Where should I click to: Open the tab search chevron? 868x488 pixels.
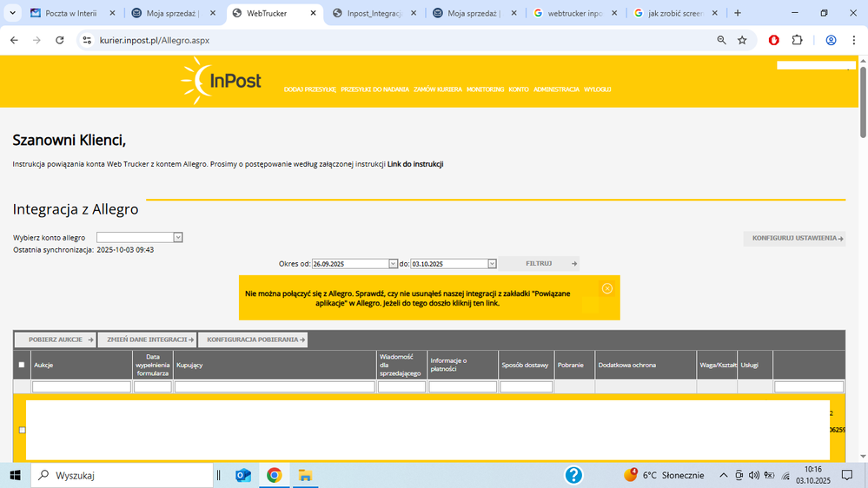[12, 13]
